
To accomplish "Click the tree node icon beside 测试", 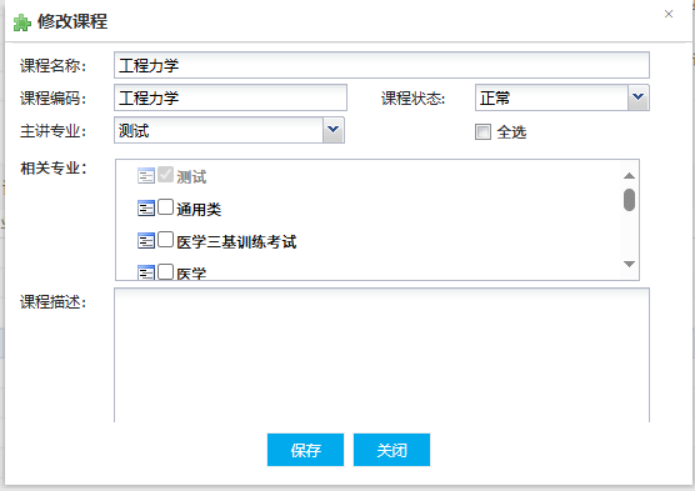I will click(146, 177).
